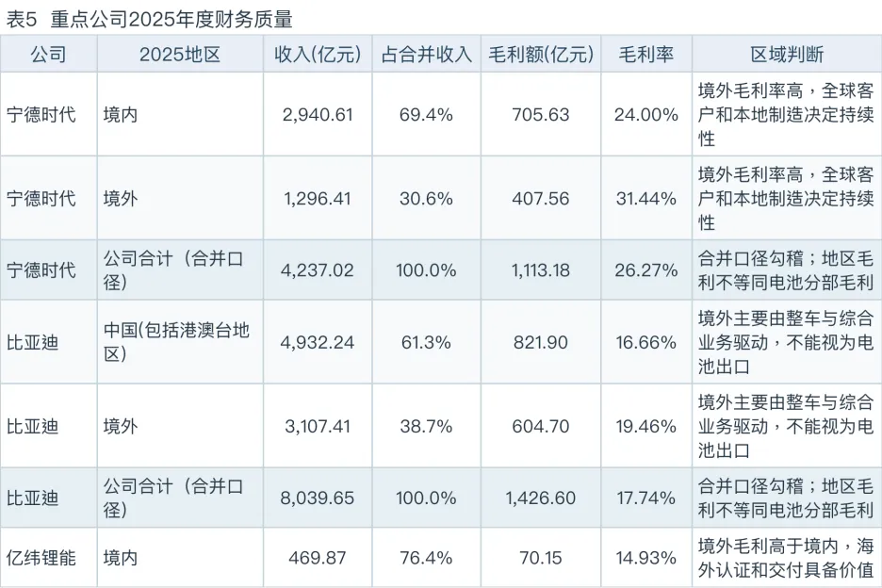Click gross margin cell 31.44%

click(x=645, y=199)
